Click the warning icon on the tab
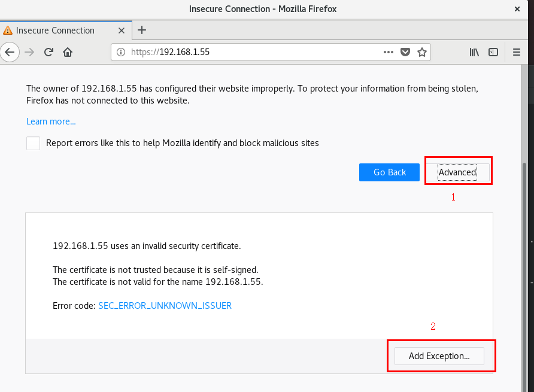Image resolution: width=534 pixels, height=392 pixels. tap(8, 31)
